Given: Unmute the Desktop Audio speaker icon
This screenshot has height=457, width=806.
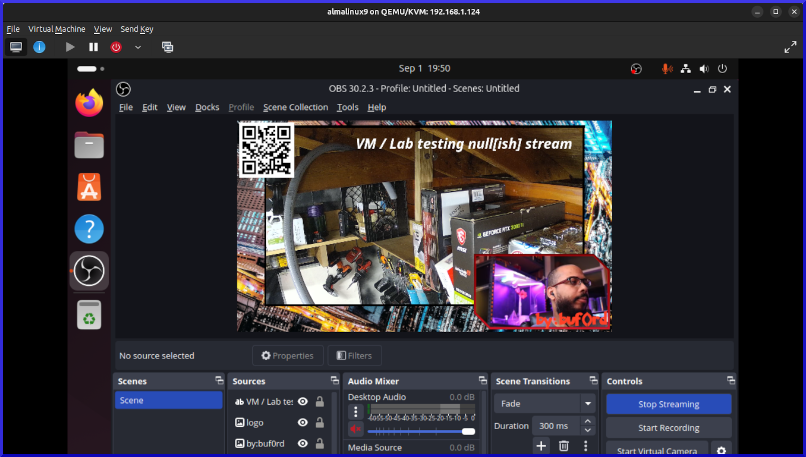Looking at the screenshot, I should click(356, 430).
